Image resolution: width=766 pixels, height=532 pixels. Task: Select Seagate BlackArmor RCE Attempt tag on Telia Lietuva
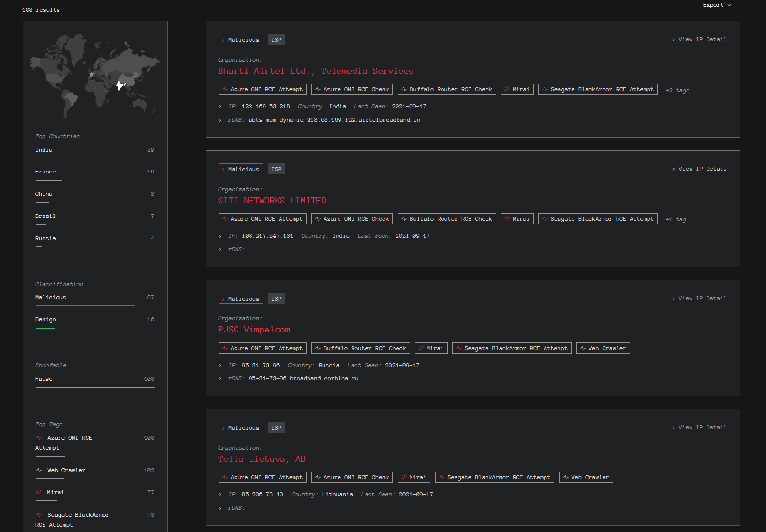click(495, 477)
